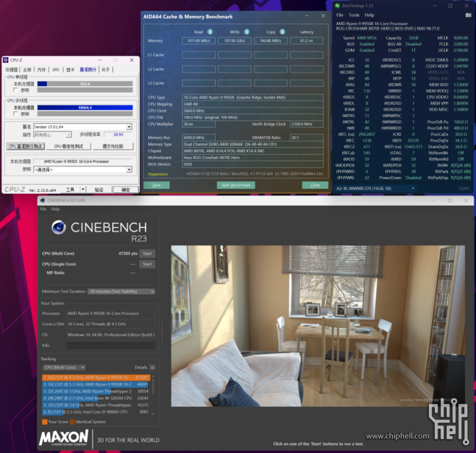Click Start Benchmark in AIDA64

tap(236, 185)
